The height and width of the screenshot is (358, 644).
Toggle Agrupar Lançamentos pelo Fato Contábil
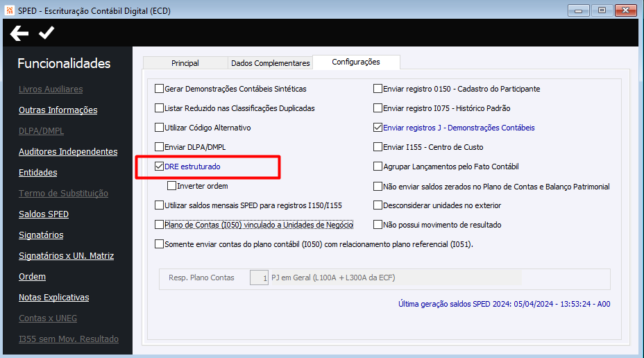(x=378, y=167)
